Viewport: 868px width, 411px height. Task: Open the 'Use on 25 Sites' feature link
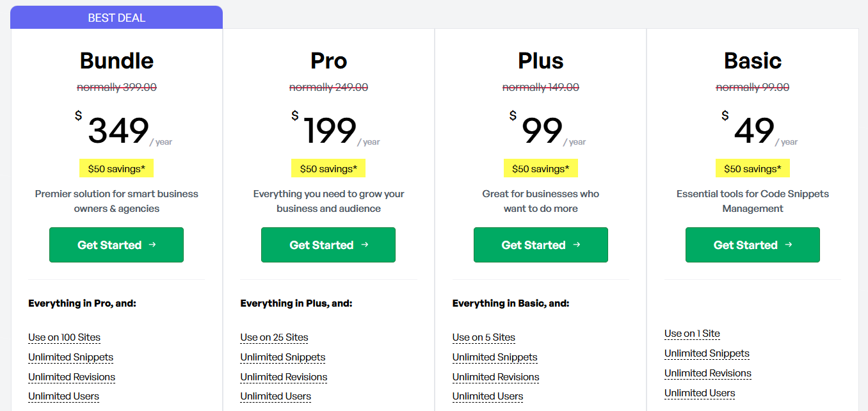[274, 337]
